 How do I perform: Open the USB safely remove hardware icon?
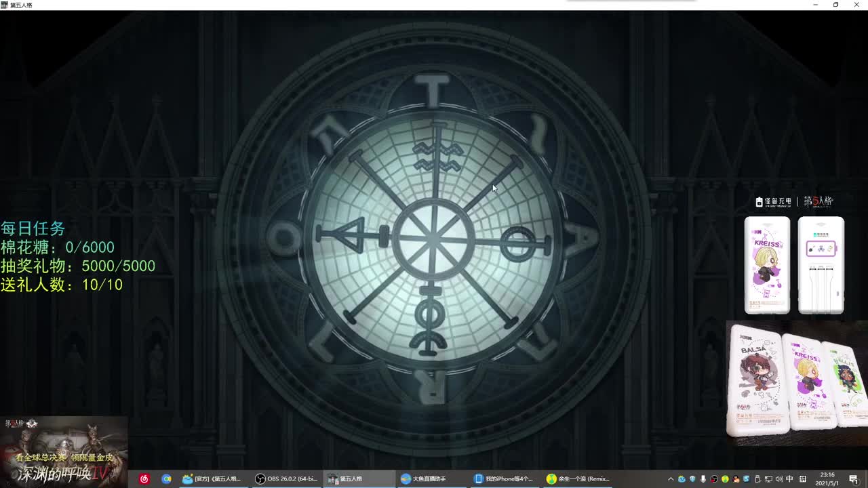[757, 479]
